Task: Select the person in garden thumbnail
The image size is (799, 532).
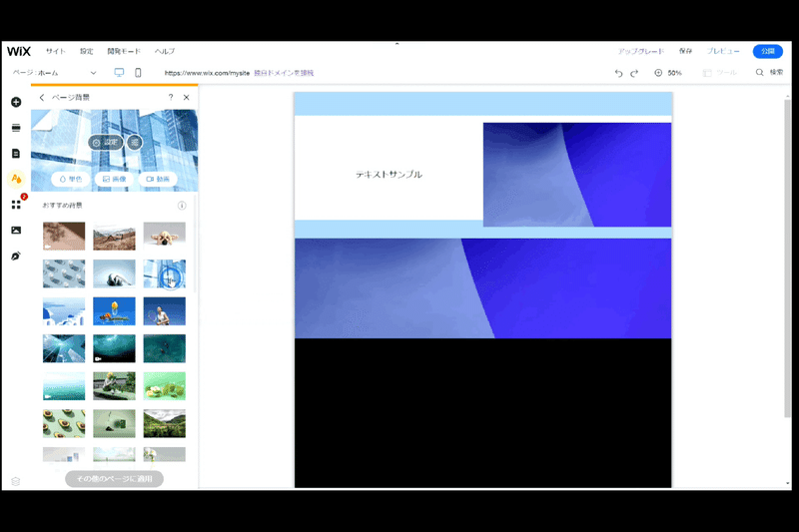Action: (x=114, y=386)
